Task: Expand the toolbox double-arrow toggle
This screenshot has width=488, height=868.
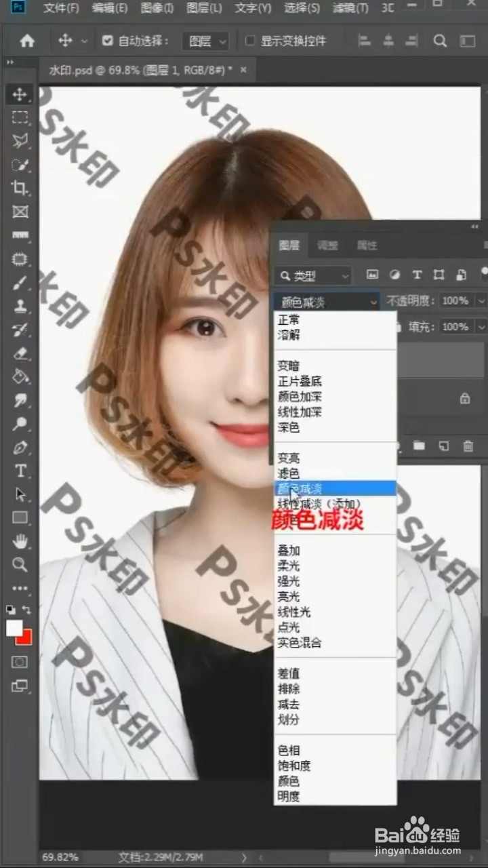Action: click(x=10, y=62)
